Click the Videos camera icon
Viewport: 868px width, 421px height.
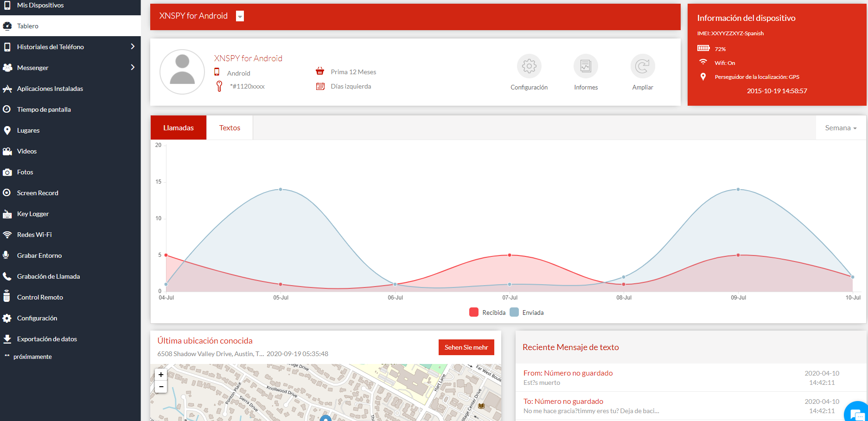coord(7,151)
